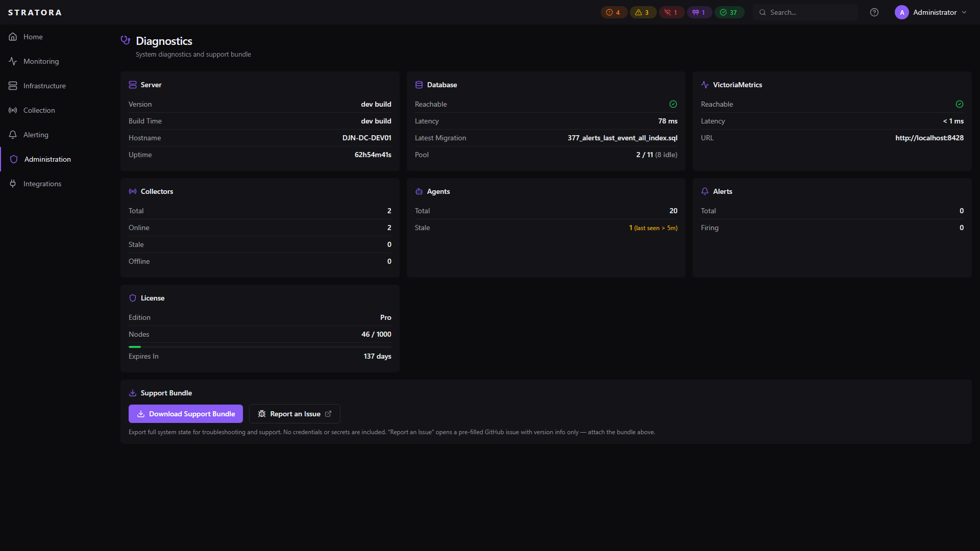Click the stale agents '1 (last seen > 5m)'
This screenshot has height=551, width=980.
tap(653, 228)
